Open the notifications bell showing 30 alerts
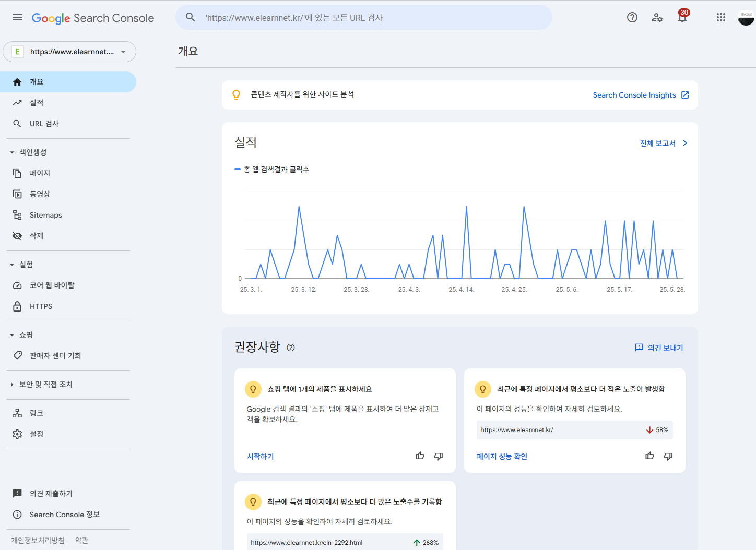 coord(682,17)
